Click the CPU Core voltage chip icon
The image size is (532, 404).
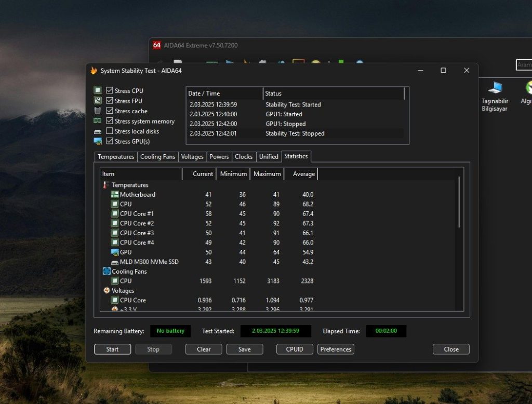(x=115, y=300)
